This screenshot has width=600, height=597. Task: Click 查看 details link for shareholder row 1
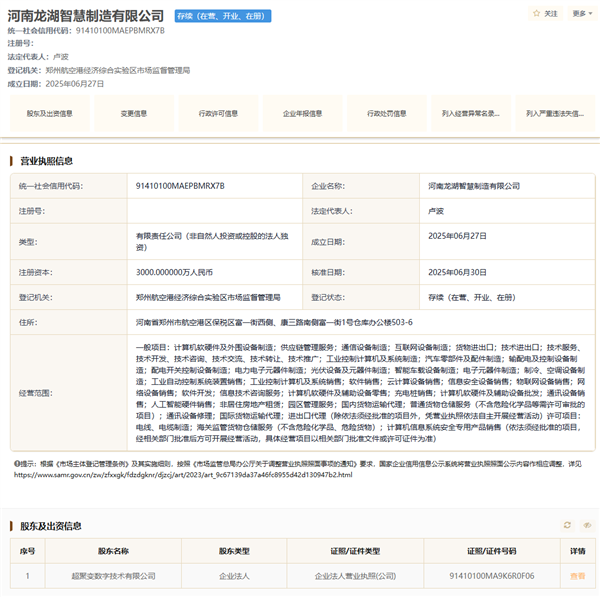pos(577,576)
